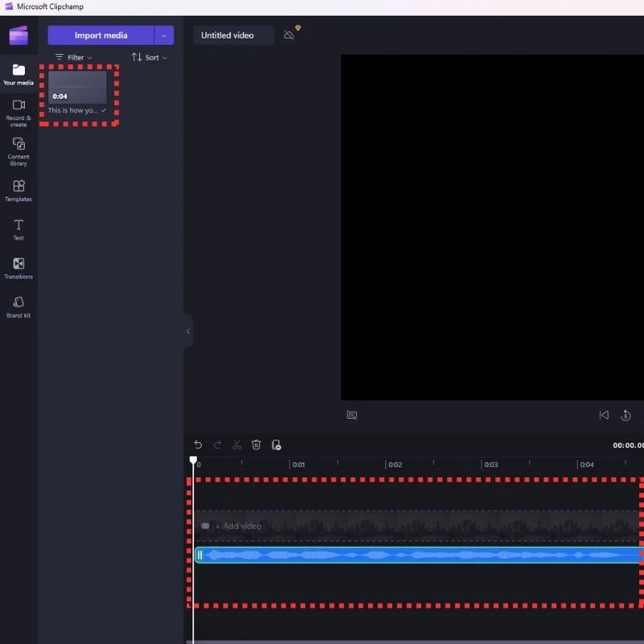Open the Sort dropdown
The image size is (644, 644).
click(150, 58)
